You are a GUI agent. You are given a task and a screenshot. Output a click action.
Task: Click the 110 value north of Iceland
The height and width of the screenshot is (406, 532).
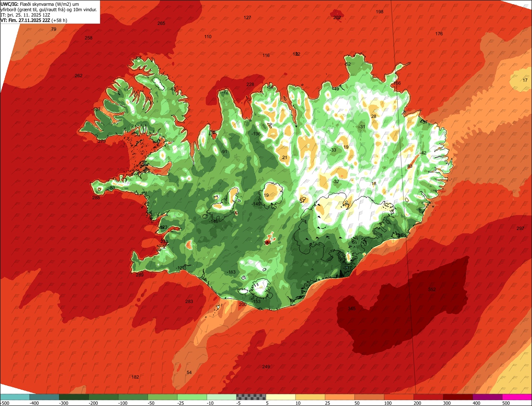coord(208,37)
